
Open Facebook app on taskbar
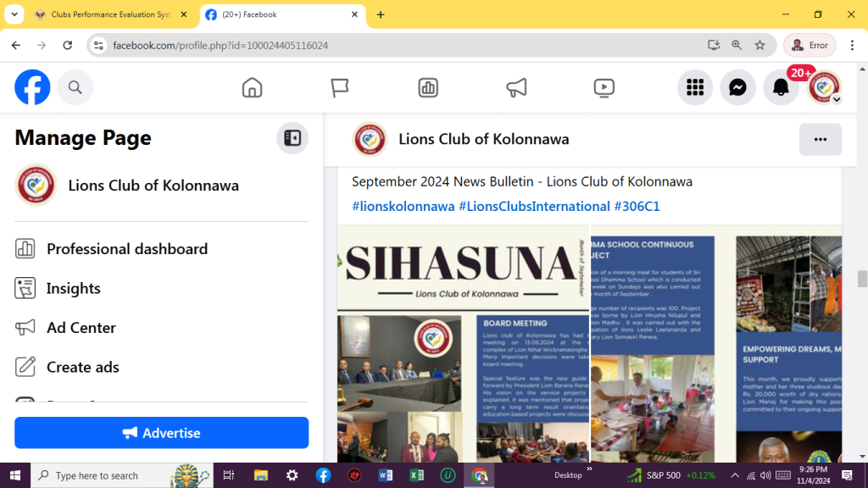[x=323, y=475]
